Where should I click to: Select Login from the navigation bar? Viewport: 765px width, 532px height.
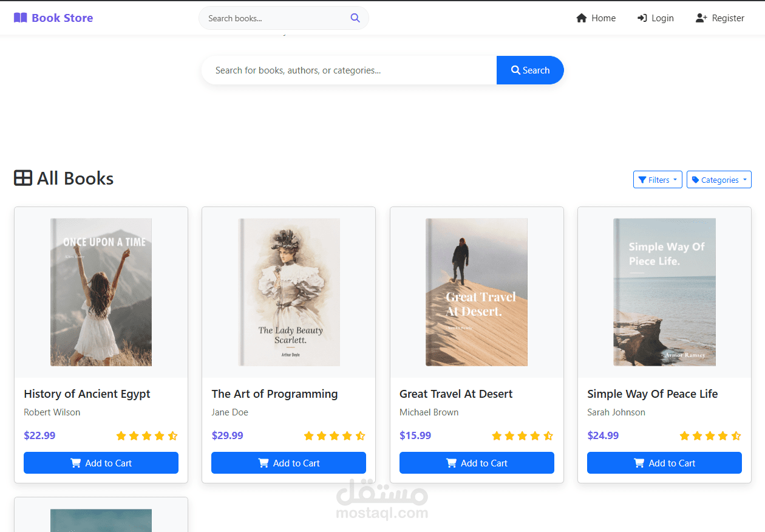[663, 18]
